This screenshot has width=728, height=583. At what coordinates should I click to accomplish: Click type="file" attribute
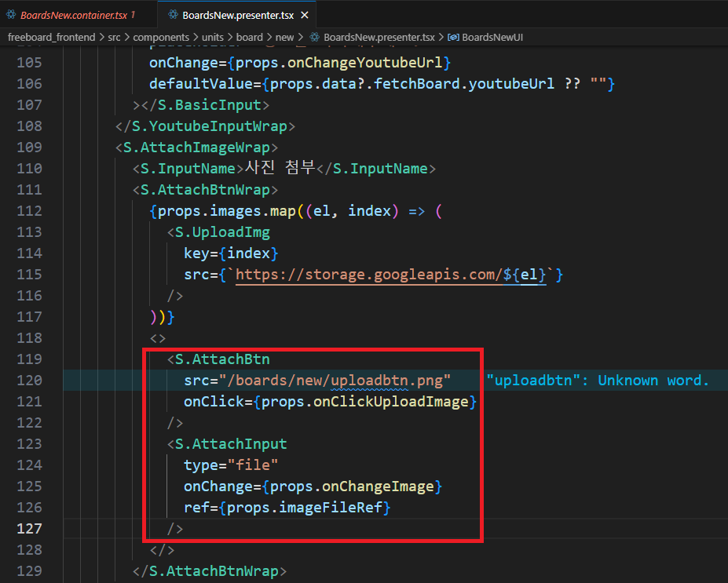click(x=231, y=465)
